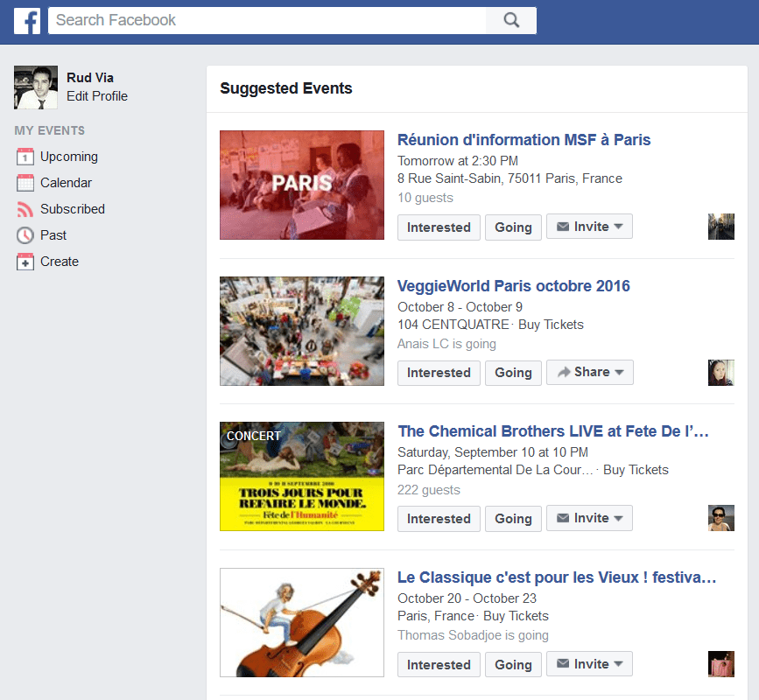The width and height of the screenshot is (759, 700).
Task: Open Le Classique c'est pour les Vieux event
Action: pyautogui.click(x=557, y=577)
